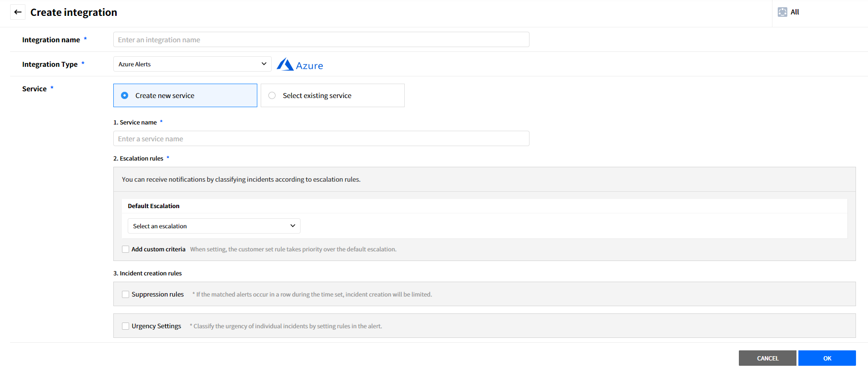868x372 pixels.
Task: Confirm with the OK button
Action: pyautogui.click(x=827, y=358)
